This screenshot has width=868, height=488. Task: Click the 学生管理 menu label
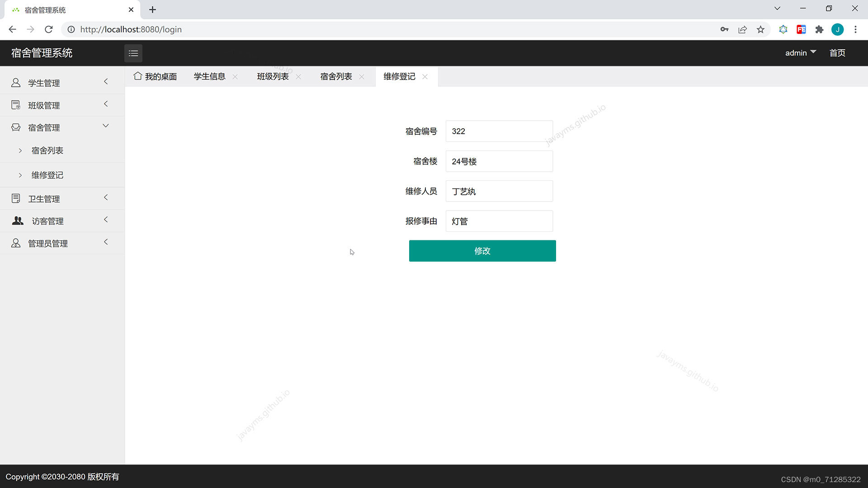tap(44, 83)
